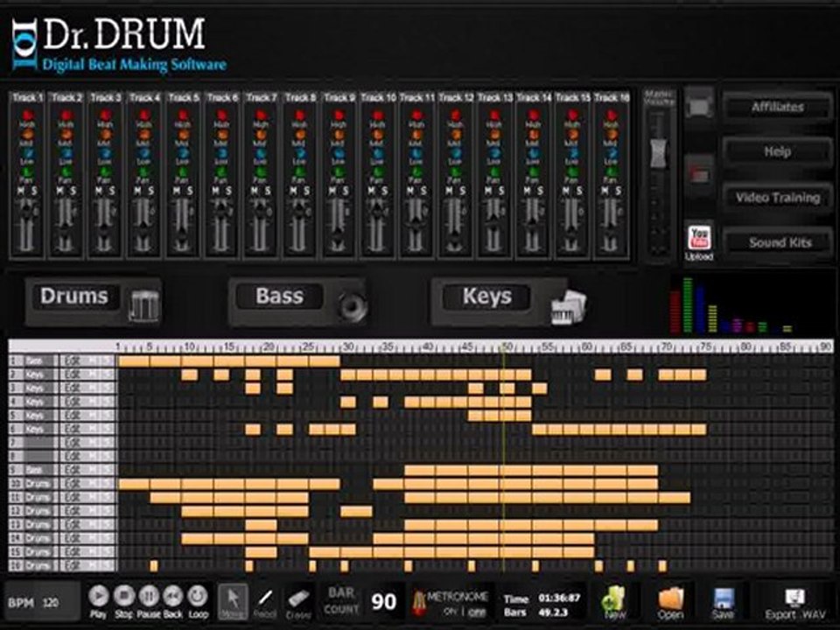The width and height of the screenshot is (840, 630).
Task: Click Track 16 green Pan knob
Action: pos(611,172)
